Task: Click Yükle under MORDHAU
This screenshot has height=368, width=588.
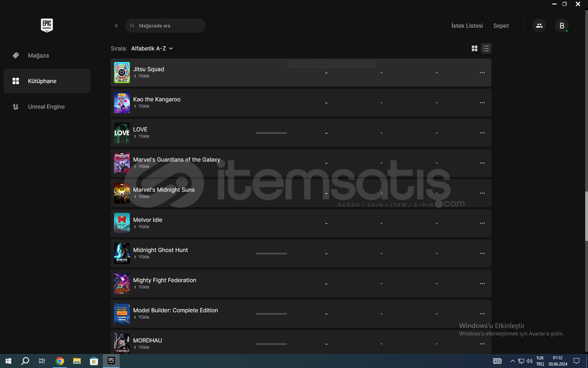Action: tap(141, 347)
